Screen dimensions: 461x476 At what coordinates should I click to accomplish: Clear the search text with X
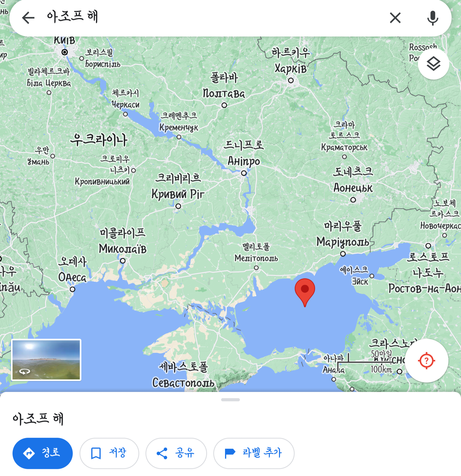click(x=395, y=18)
